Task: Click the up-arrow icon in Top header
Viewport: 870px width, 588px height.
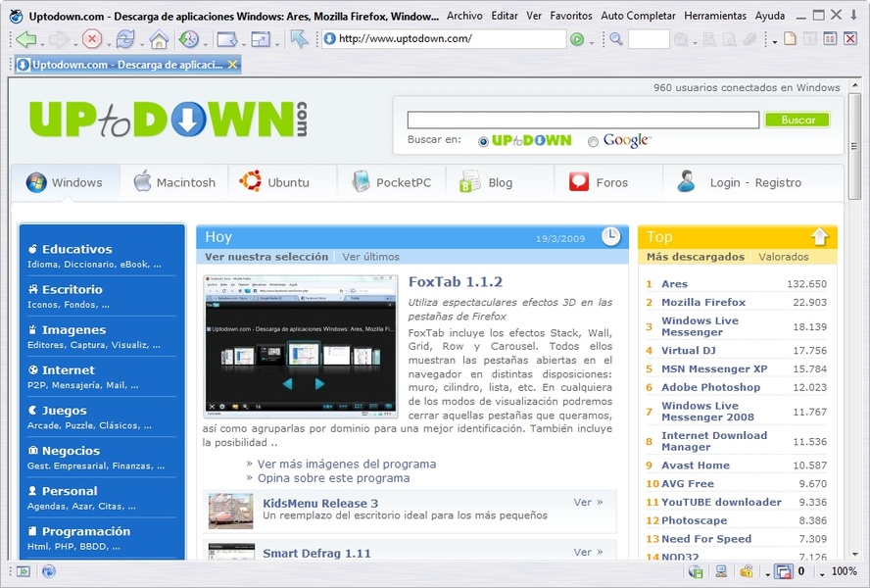Action: point(819,237)
